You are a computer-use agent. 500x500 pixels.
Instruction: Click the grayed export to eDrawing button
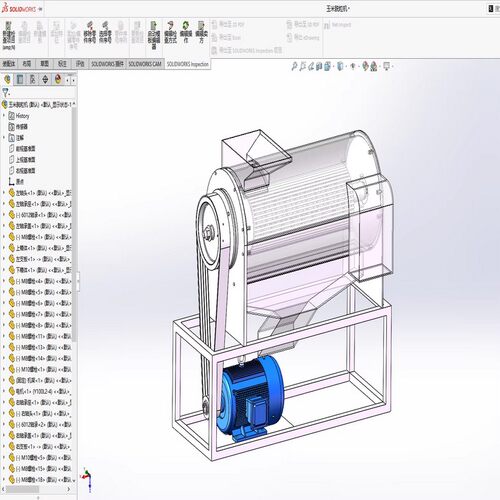(303, 37)
